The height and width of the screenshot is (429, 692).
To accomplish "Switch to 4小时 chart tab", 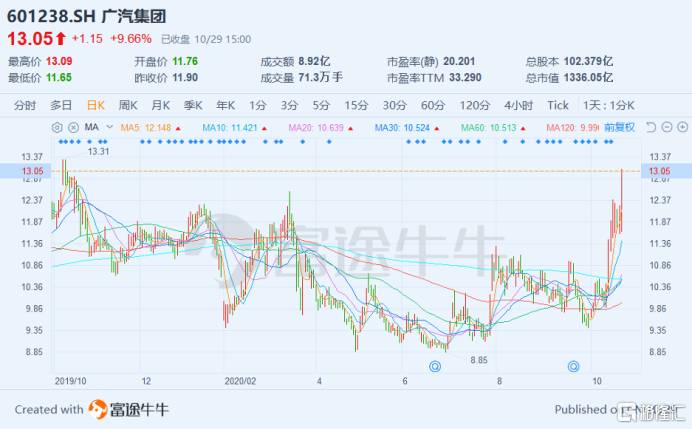I will (x=519, y=105).
